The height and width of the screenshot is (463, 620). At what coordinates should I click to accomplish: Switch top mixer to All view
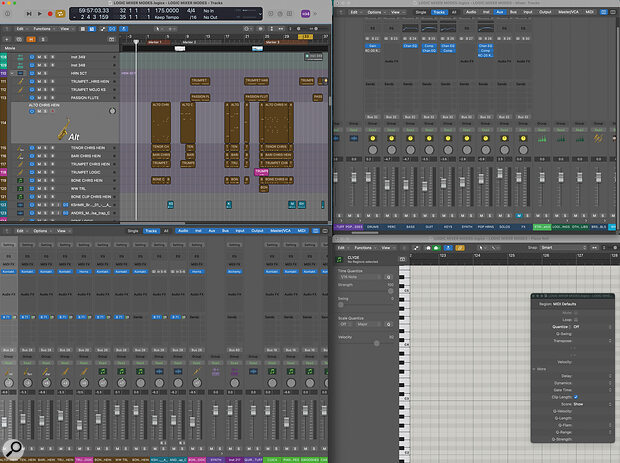tap(454, 12)
